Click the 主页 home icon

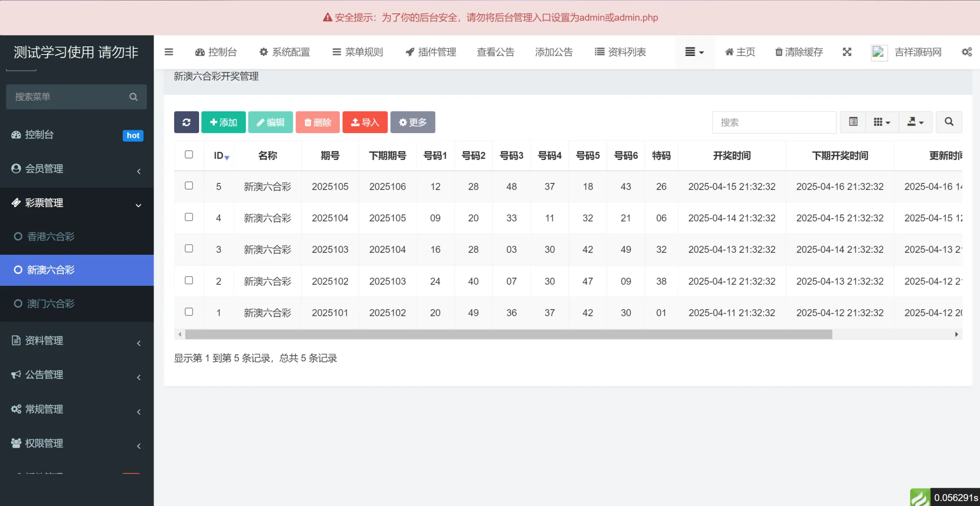coord(739,52)
